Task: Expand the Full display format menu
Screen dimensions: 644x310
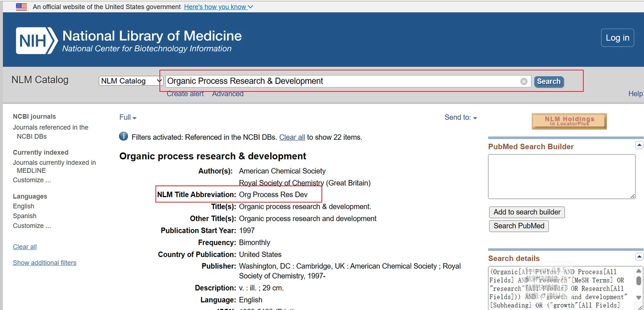Action: pos(128,117)
